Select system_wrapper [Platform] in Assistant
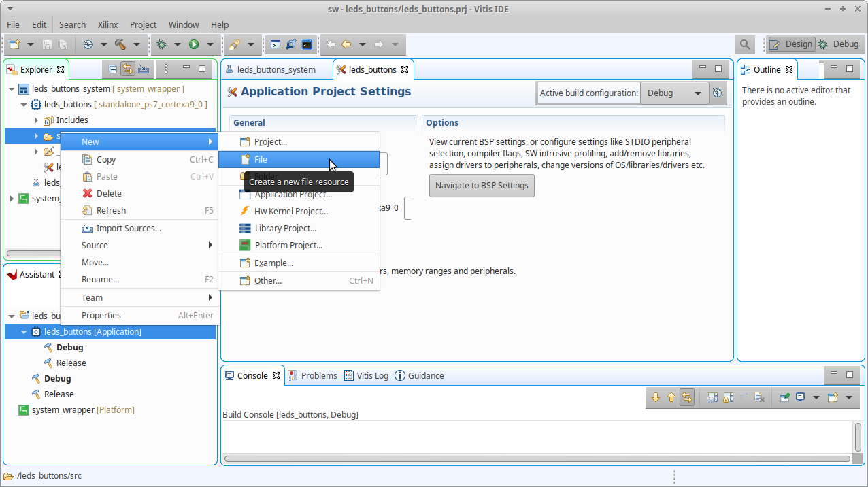 [x=82, y=410]
